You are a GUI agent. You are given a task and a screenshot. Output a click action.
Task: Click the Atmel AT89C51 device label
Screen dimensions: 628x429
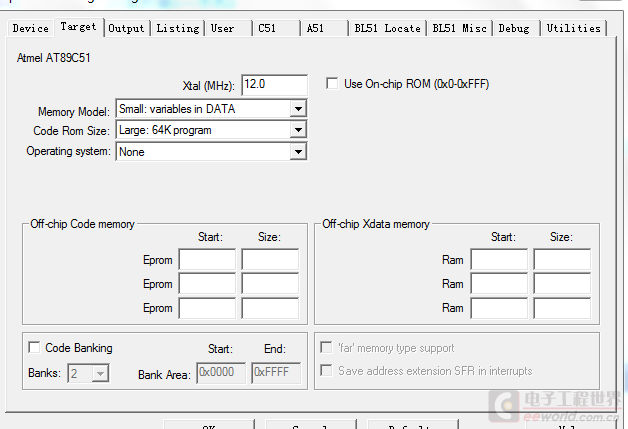(x=53, y=58)
